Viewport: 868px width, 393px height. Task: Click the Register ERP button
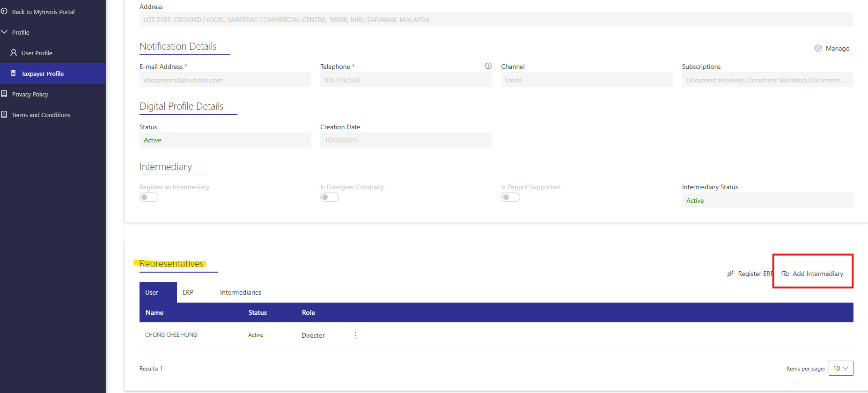[x=750, y=274]
